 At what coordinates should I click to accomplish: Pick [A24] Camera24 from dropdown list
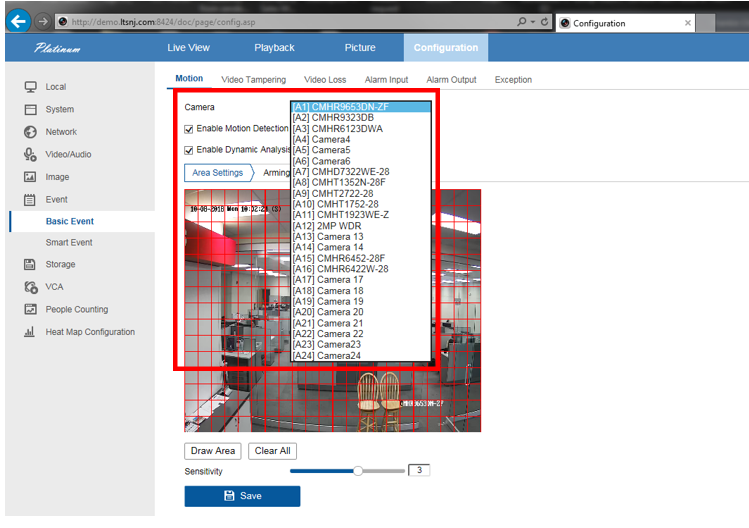point(326,355)
